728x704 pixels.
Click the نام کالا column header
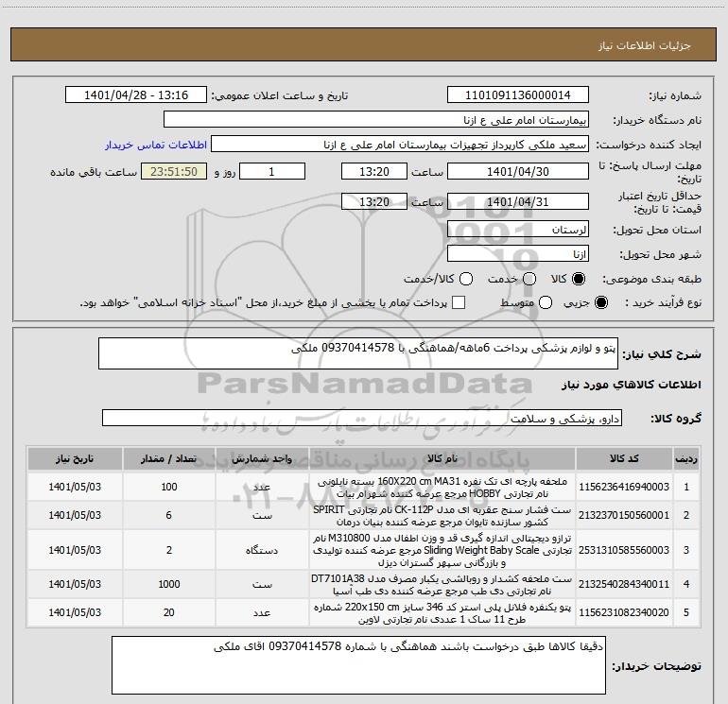point(442,459)
